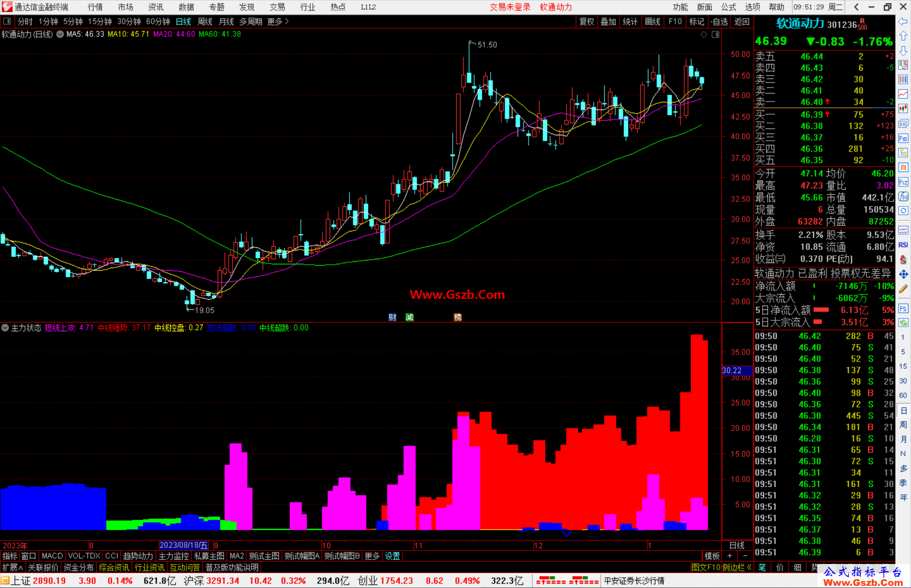
Task: Expand 更多 periods chevron
Action: click(287, 21)
